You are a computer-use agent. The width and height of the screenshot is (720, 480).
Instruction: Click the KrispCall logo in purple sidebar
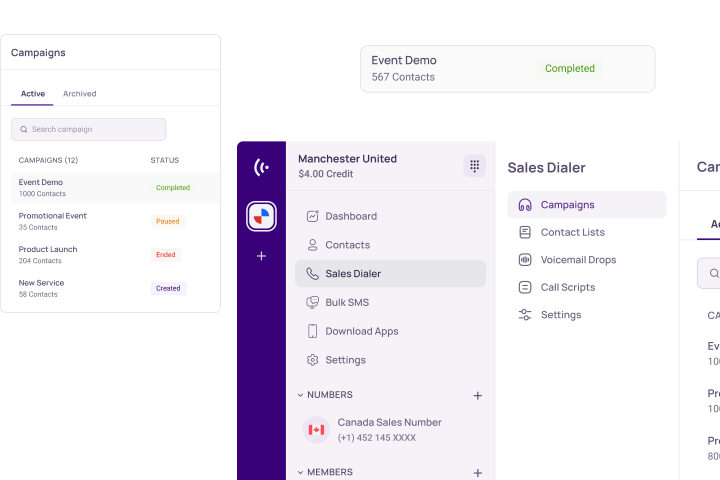pyautogui.click(x=261, y=167)
